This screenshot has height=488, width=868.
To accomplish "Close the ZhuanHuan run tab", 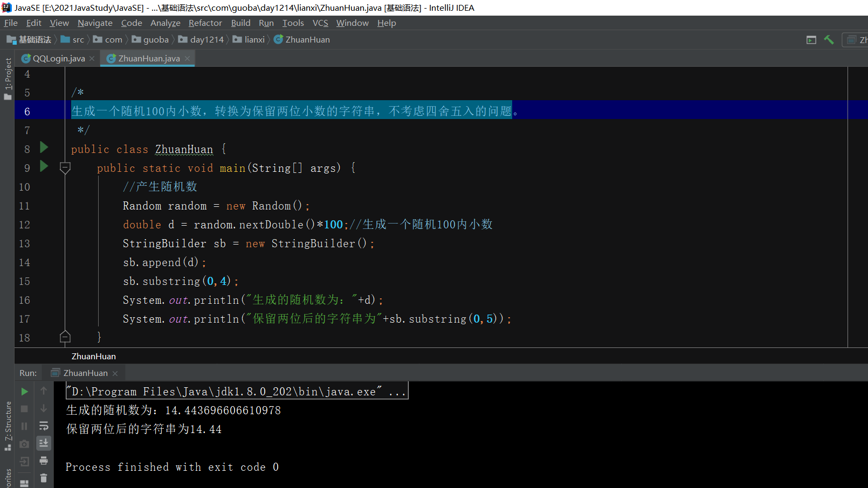I will (x=115, y=373).
